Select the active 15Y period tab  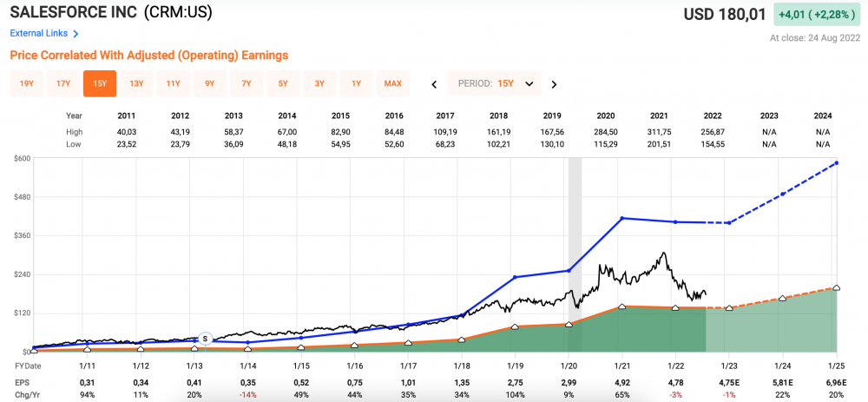pyautogui.click(x=100, y=83)
